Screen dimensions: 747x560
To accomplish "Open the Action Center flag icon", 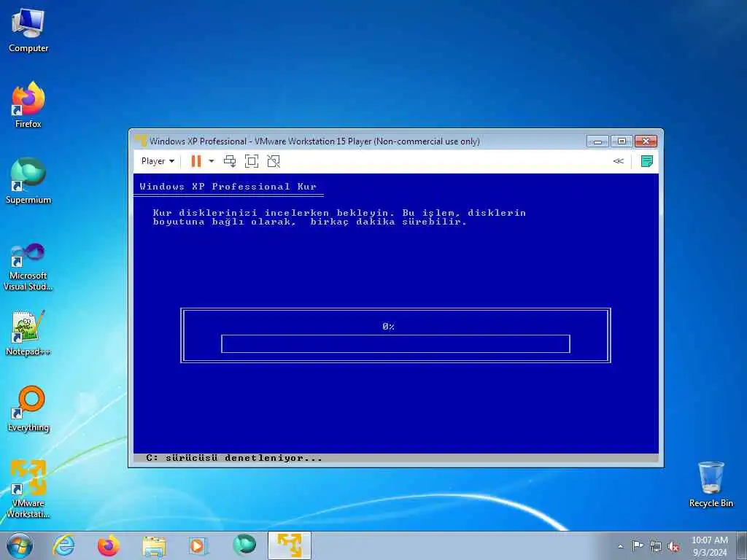I will tap(638, 546).
